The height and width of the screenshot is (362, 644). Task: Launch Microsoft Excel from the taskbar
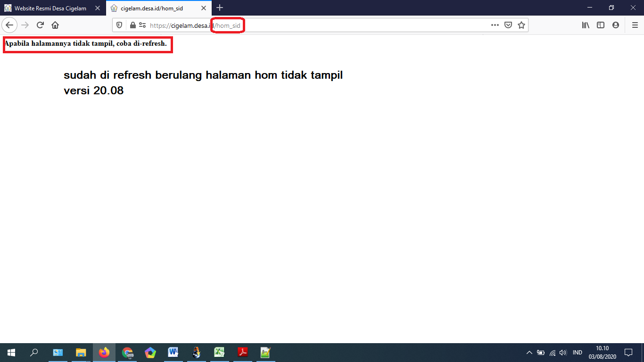tap(219, 352)
